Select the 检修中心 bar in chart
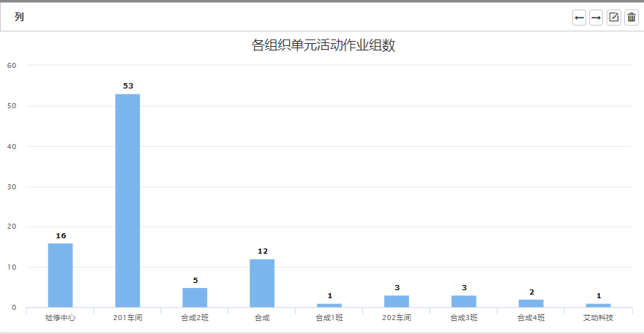644x334 pixels. (x=60, y=275)
